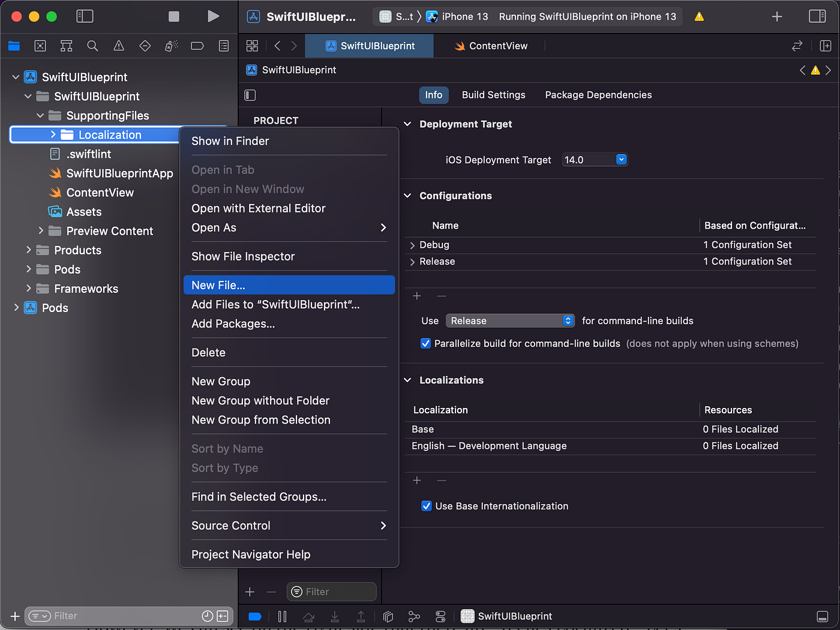This screenshot has height=630, width=840.
Task: Click the related items grid icon
Action: tap(252, 46)
